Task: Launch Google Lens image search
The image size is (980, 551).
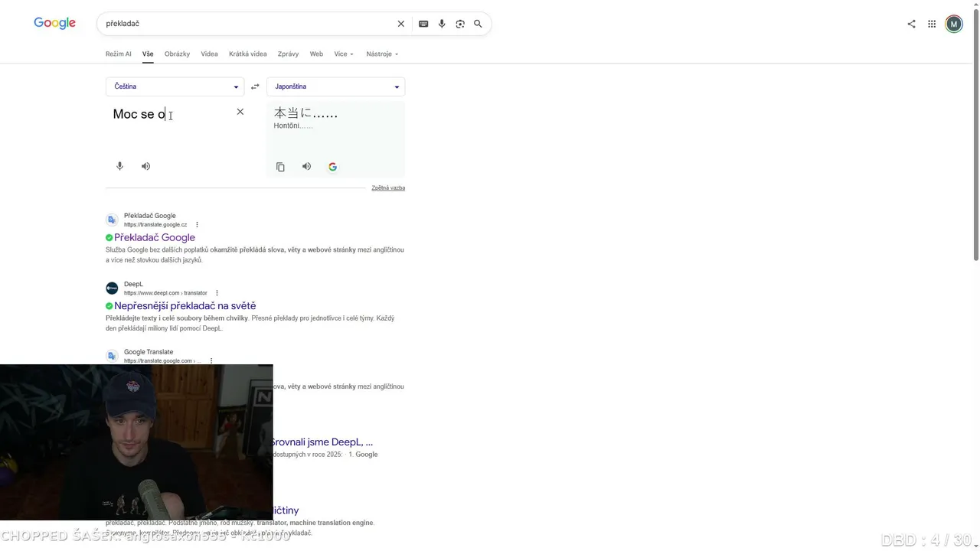Action: [x=460, y=24]
